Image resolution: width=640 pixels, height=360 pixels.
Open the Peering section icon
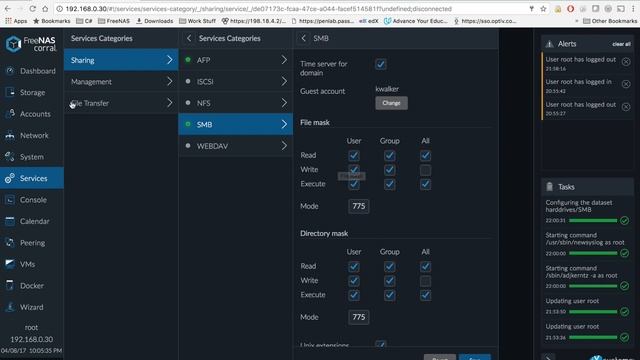coord(10,243)
